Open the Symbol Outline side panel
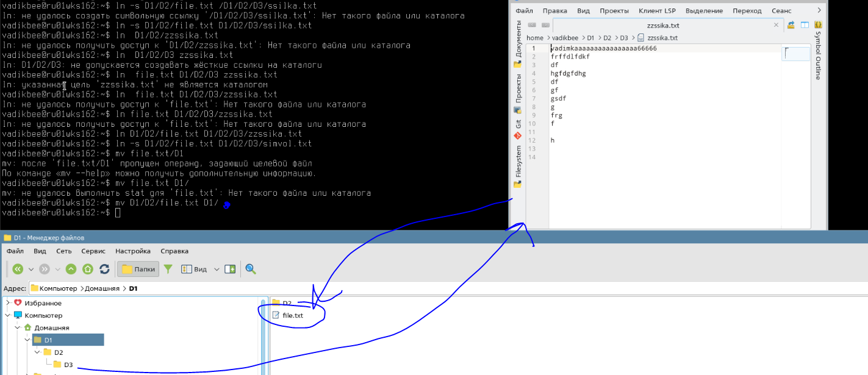 click(x=818, y=55)
